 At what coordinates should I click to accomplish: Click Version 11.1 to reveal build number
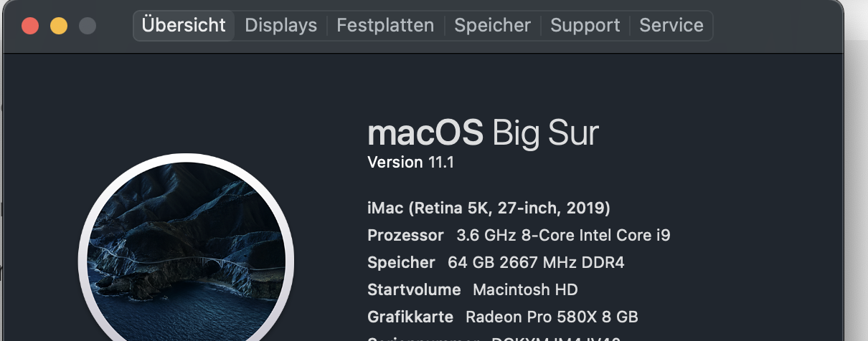tap(410, 163)
